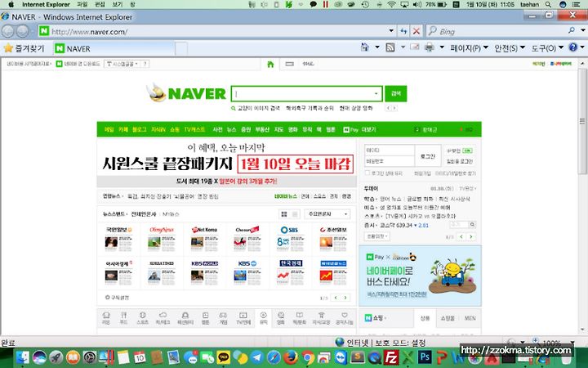Select thumbnail grid view in newsstand
The width and height of the screenshot is (588, 368).
[284, 214]
